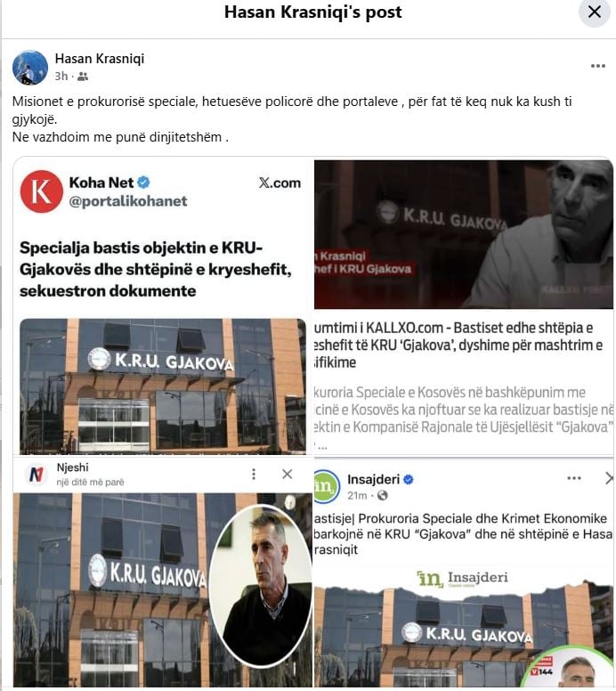Click the Njeshi N logo icon

[36, 475]
